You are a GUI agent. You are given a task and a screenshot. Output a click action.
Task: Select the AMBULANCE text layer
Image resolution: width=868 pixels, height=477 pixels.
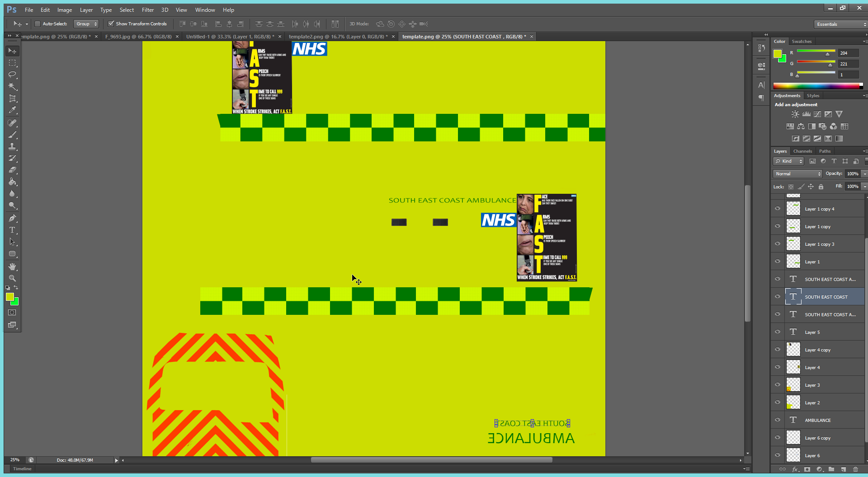[x=818, y=421]
